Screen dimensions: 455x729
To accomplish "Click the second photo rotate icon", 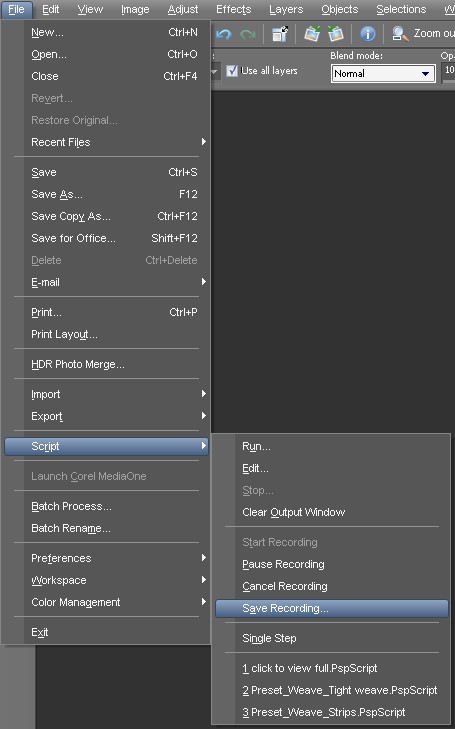I will [x=336, y=33].
